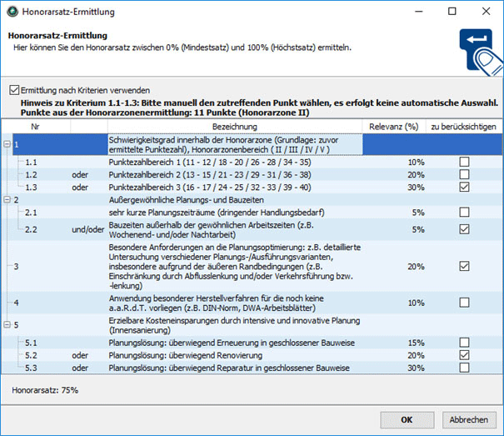Enable checkbox for 2.1 sehr kurze Planungszeiträume
Image resolution: width=504 pixels, height=436 pixels.
pyautogui.click(x=464, y=212)
